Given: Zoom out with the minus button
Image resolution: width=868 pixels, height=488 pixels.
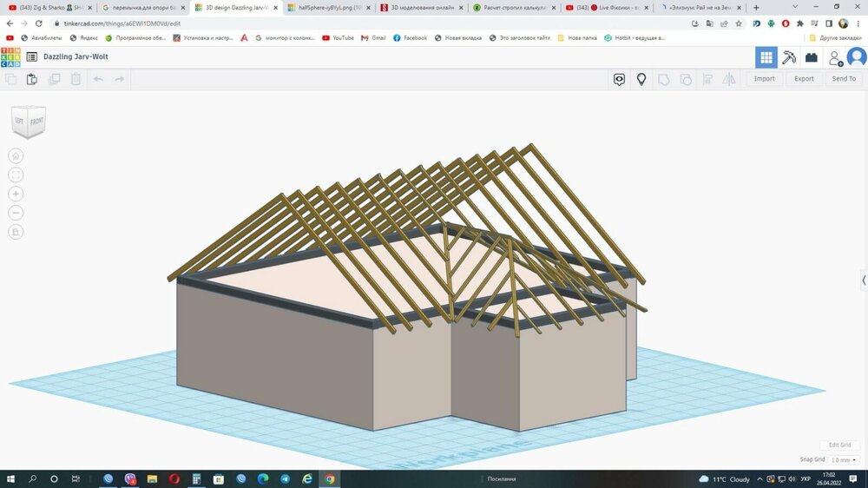Looking at the screenshot, I should point(16,213).
